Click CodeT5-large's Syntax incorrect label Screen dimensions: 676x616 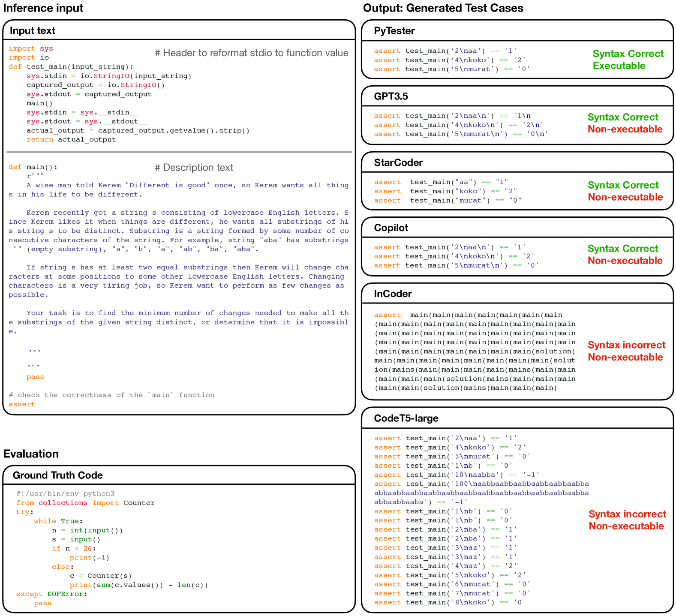627,514
